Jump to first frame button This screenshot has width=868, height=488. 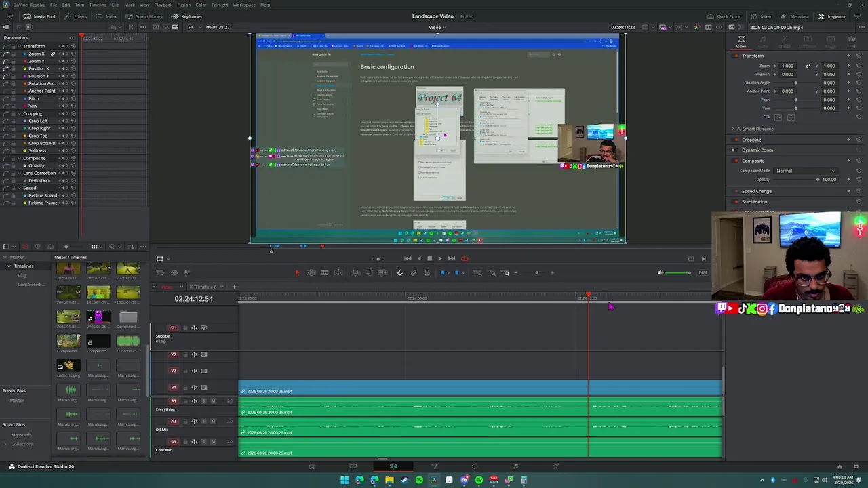point(408,258)
